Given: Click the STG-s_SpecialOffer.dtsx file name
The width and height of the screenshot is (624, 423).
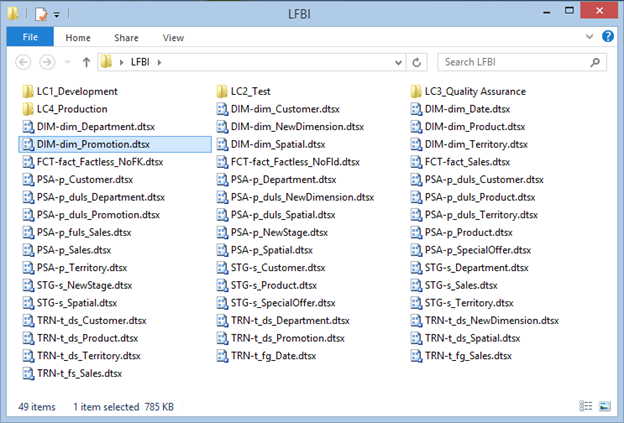Looking at the screenshot, I should pyautogui.click(x=283, y=303).
